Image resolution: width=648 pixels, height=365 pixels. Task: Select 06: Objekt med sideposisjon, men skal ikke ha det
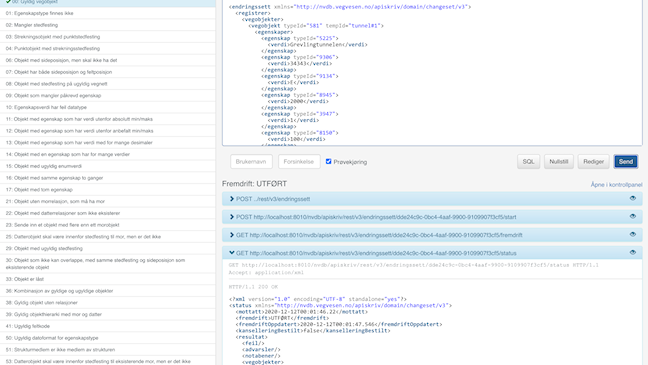[107, 60]
